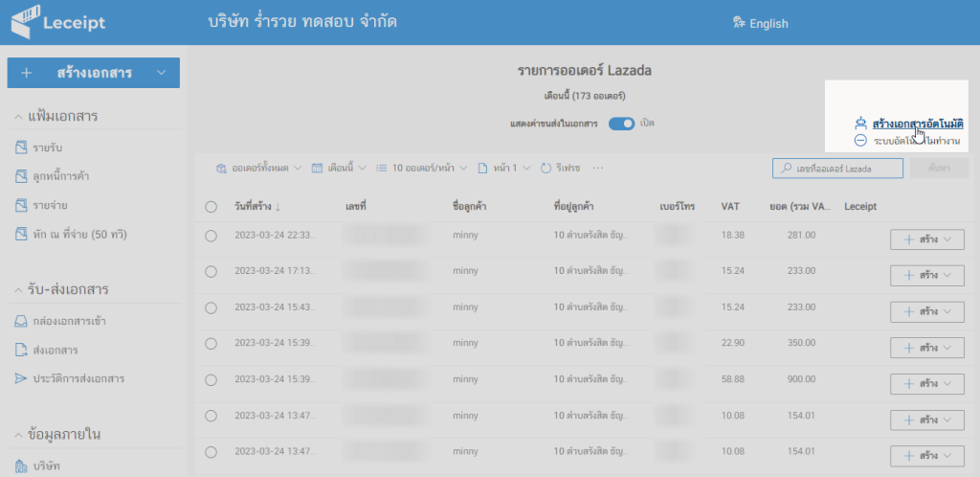Collapse the ข้อมูลภายใน section
Screen dimensions: 980x477
(x=17, y=435)
